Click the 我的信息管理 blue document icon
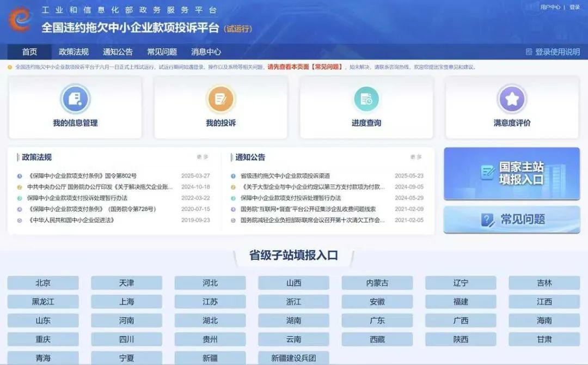The width and height of the screenshot is (588, 365). [x=75, y=99]
